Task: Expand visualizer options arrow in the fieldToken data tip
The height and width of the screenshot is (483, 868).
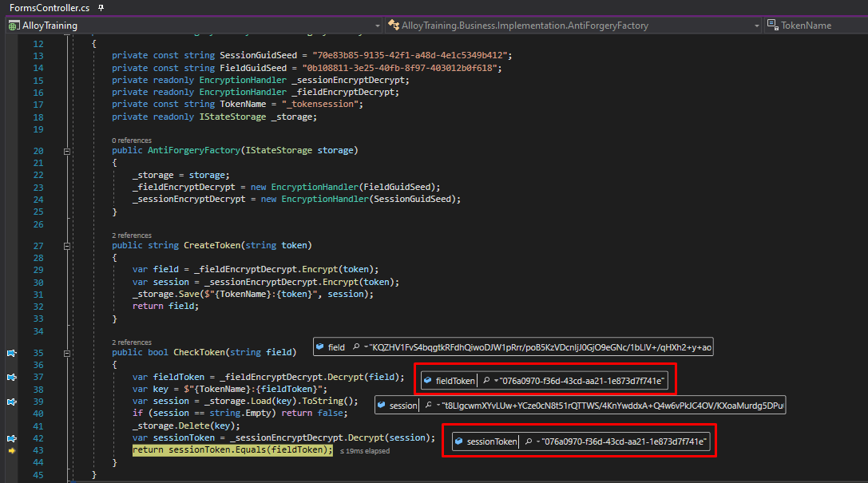Action: (x=496, y=381)
